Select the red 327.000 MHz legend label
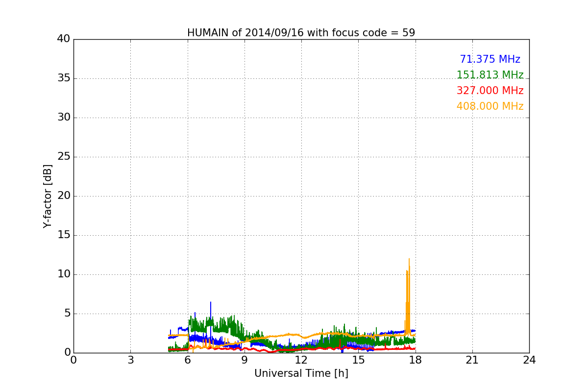The width and height of the screenshot is (588, 392). (490, 91)
